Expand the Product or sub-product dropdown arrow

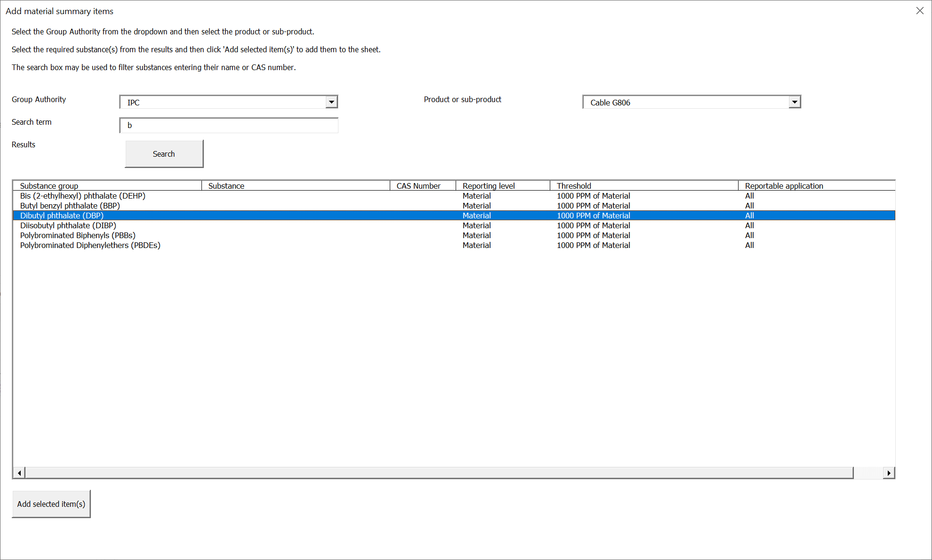click(795, 102)
